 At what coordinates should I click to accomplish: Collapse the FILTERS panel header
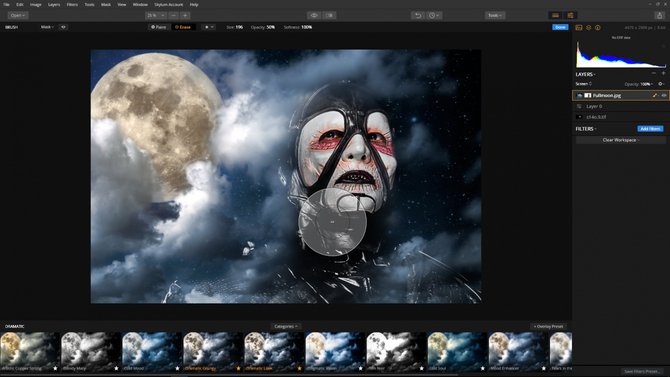586,129
